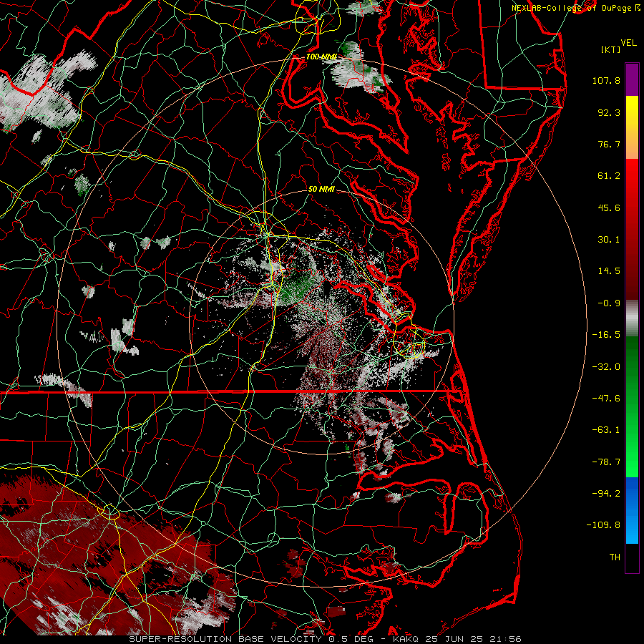The height and width of the screenshot is (644, 644).
Task: Click the VEL legend title
Action: tap(629, 43)
